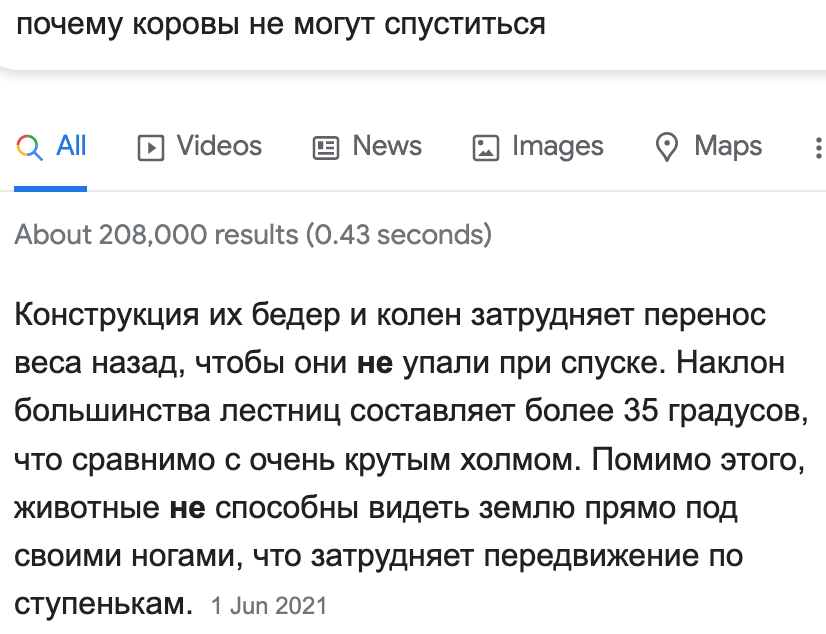Open the News results tab
The width and height of the screenshot is (826, 634).
(x=387, y=146)
